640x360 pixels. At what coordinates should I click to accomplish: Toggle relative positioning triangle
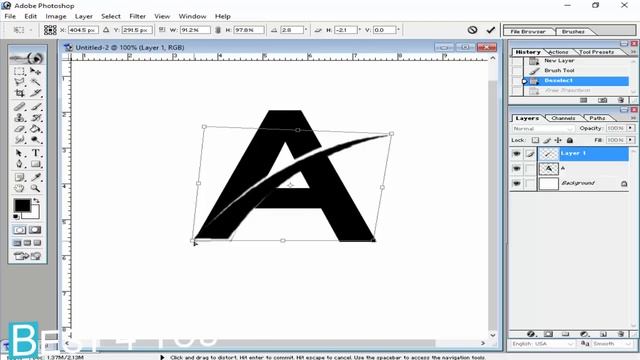(x=106, y=30)
